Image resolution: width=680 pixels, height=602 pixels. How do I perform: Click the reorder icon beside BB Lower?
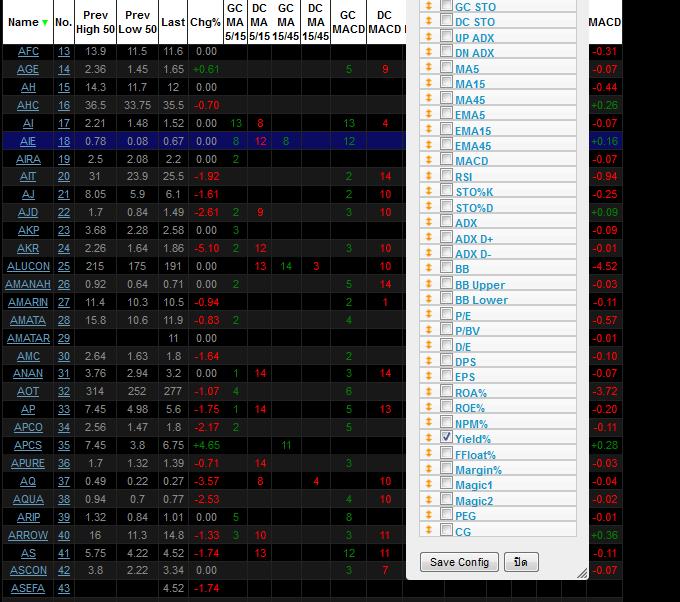(428, 299)
